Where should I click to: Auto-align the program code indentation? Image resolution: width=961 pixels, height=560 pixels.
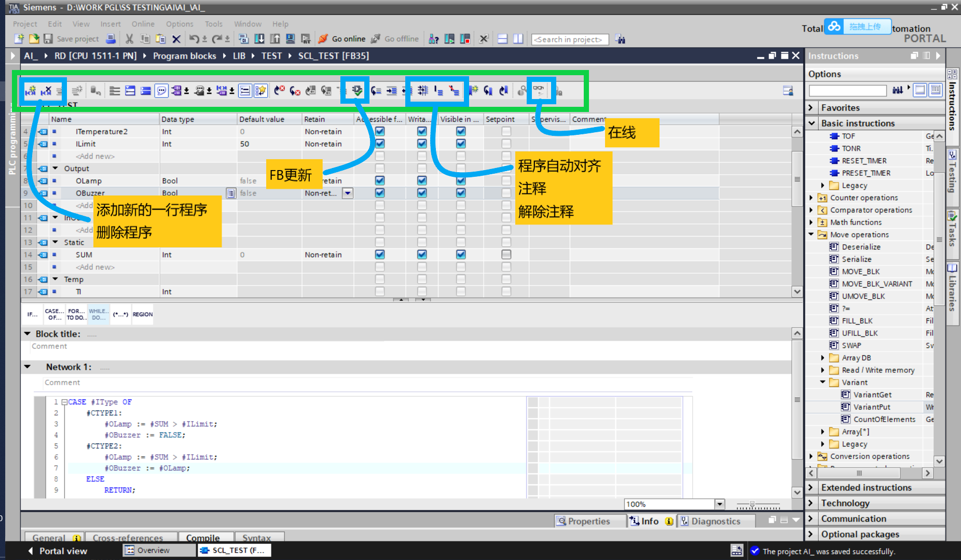[423, 91]
